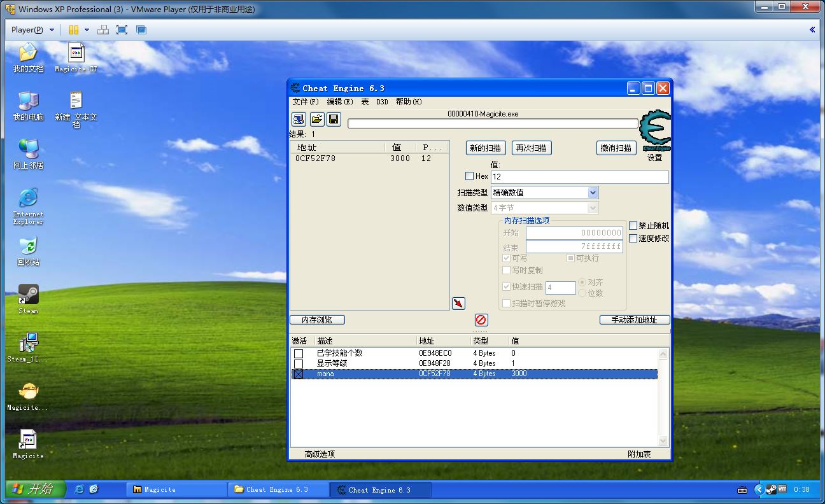The width and height of the screenshot is (825, 504).
Task: Click the 再次扫描 next scan button
Action: (x=532, y=148)
